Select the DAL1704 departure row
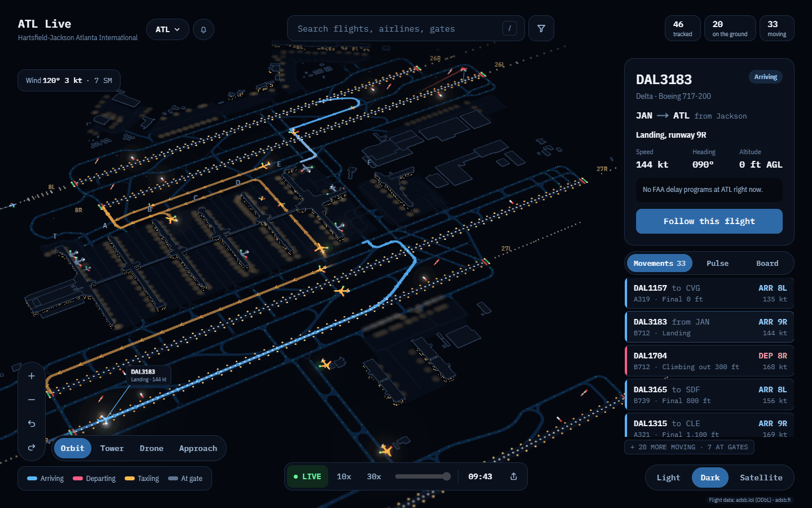Image resolution: width=812 pixels, height=508 pixels. [x=709, y=361]
